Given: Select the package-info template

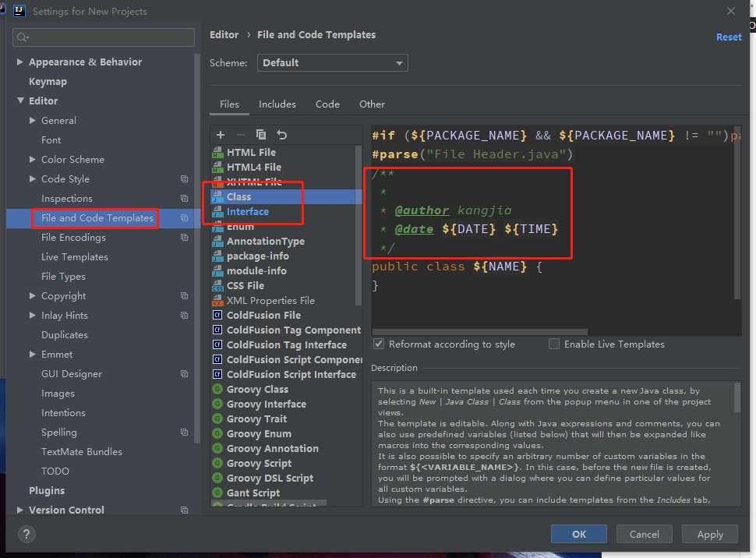Looking at the screenshot, I should [x=287, y=256].
